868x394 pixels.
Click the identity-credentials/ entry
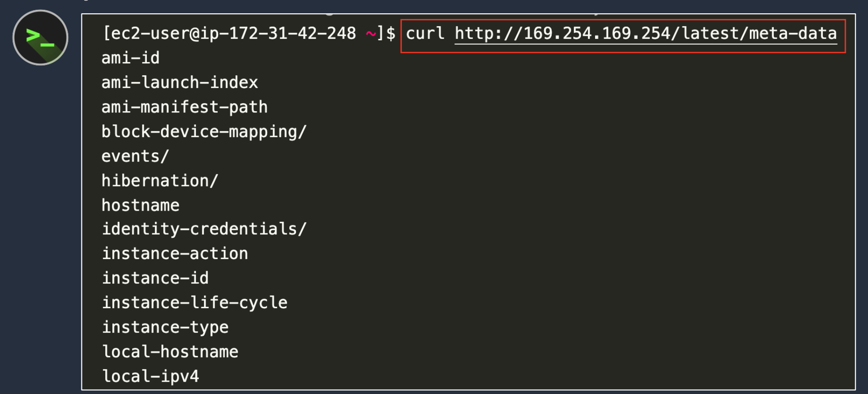click(204, 229)
